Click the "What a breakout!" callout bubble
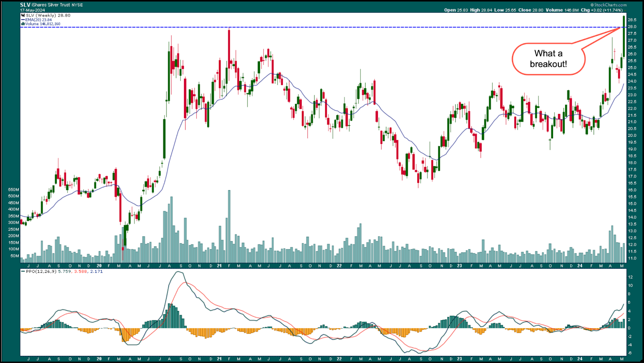This screenshot has width=644, height=363. coord(548,59)
